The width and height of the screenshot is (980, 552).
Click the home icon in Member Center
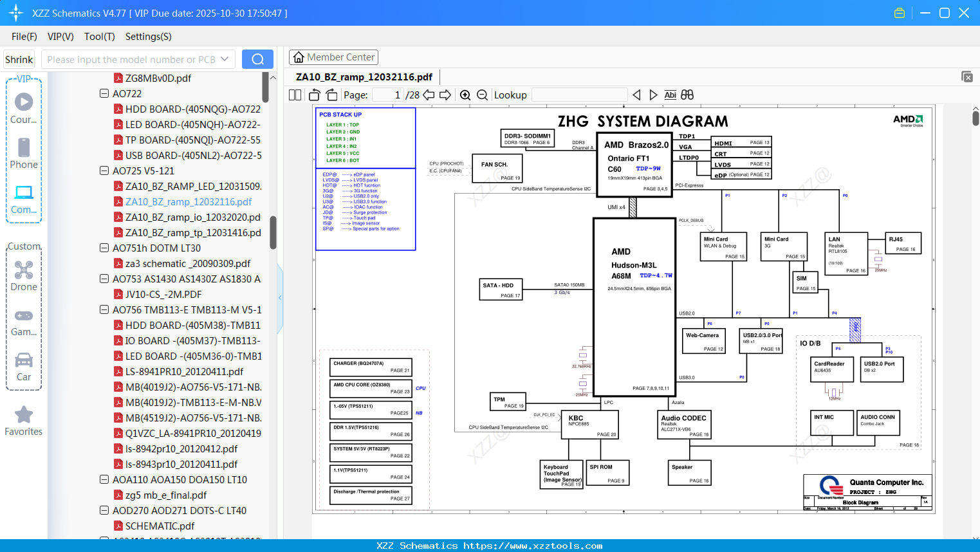click(299, 57)
